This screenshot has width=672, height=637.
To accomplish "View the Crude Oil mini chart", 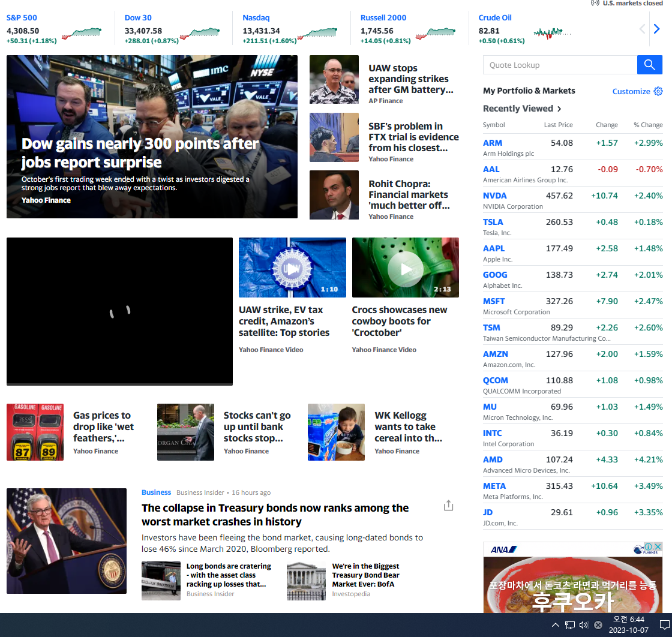I will point(552,33).
